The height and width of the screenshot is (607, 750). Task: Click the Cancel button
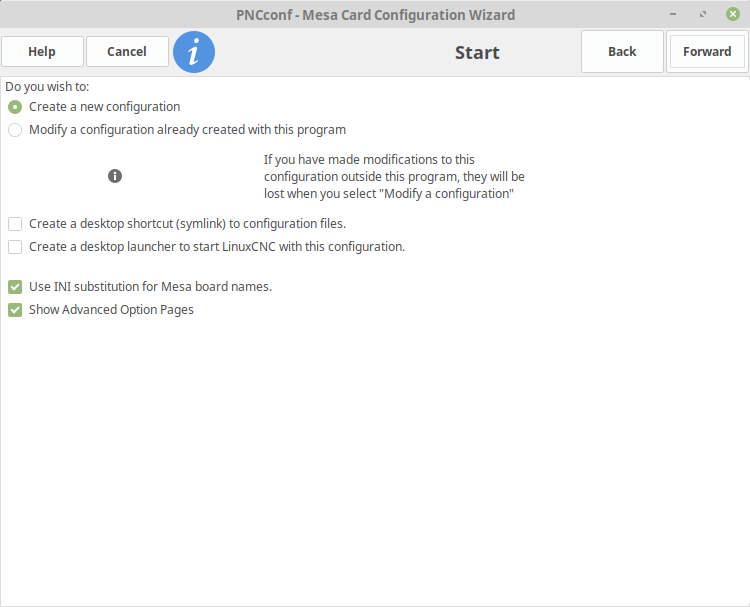tap(127, 52)
